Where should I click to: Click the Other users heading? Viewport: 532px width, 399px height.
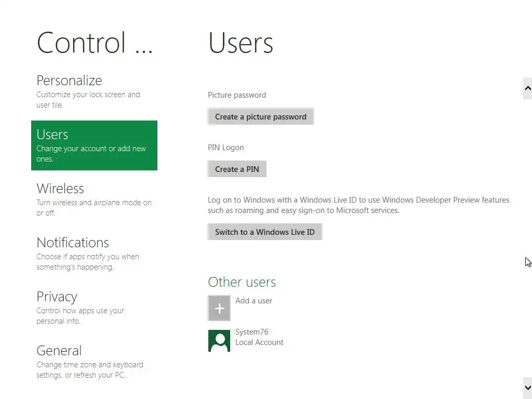click(x=242, y=282)
